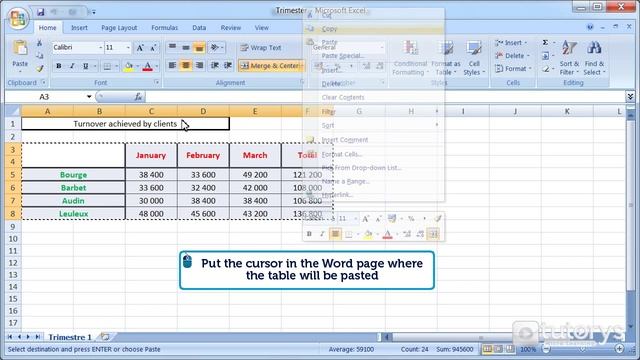Toggle Wrap Text
Screen dimensions: 640x360
click(261, 48)
